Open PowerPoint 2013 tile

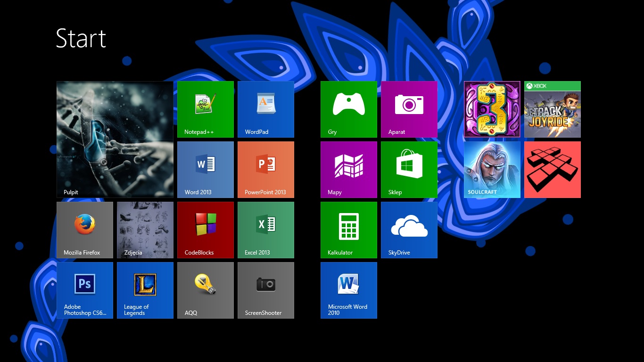point(266,170)
